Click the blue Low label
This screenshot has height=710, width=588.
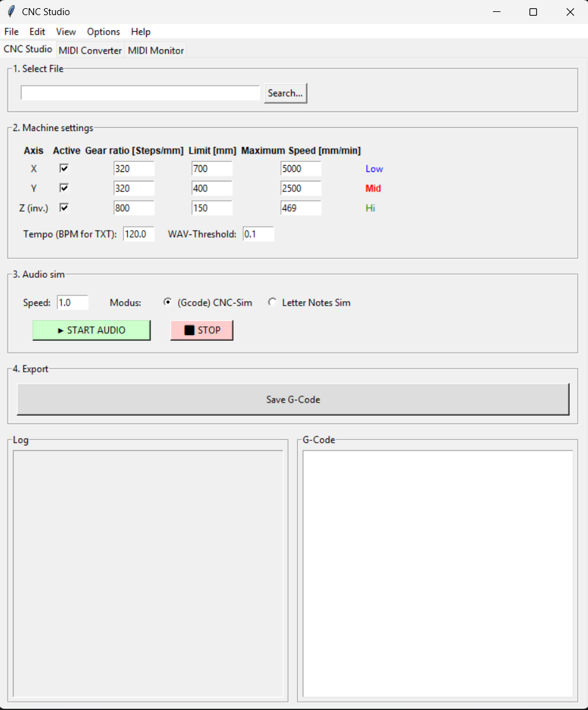pyautogui.click(x=374, y=168)
